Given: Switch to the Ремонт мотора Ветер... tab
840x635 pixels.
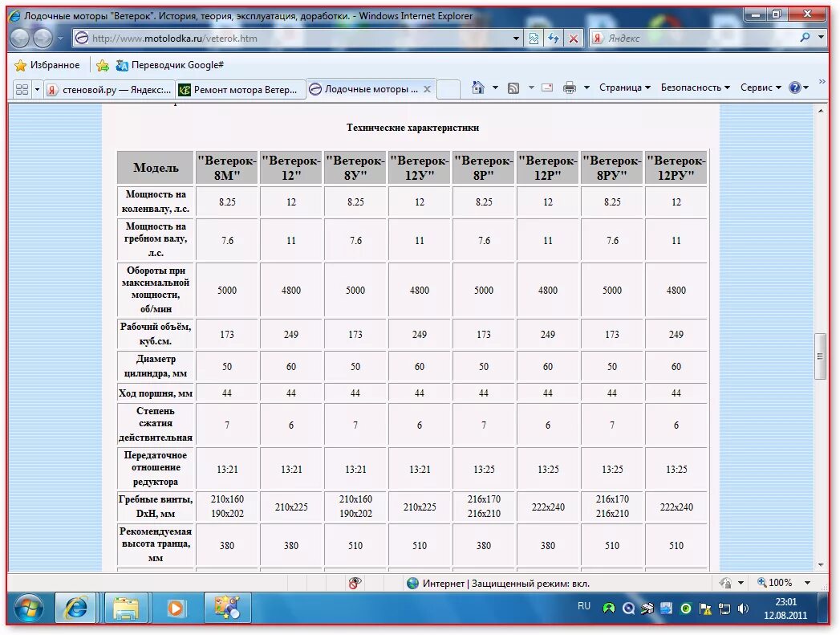Looking at the screenshot, I should click(240, 89).
